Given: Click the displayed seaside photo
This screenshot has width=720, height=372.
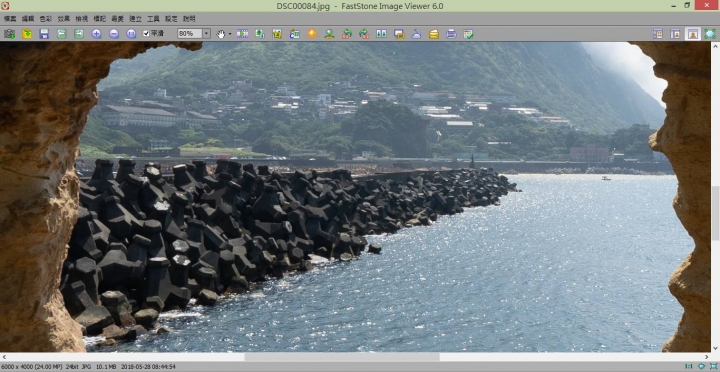Looking at the screenshot, I should [x=355, y=197].
